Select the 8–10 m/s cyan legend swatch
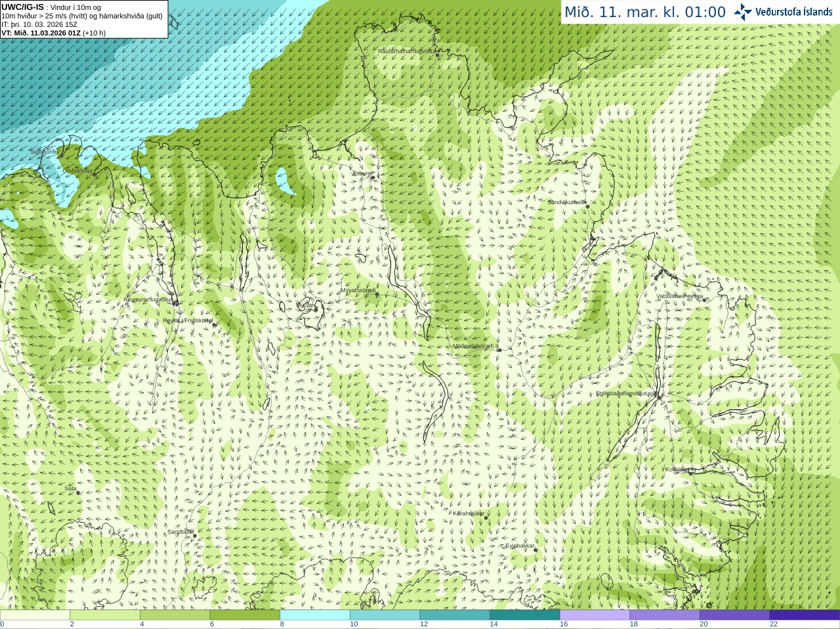840x629 pixels. point(315,615)
